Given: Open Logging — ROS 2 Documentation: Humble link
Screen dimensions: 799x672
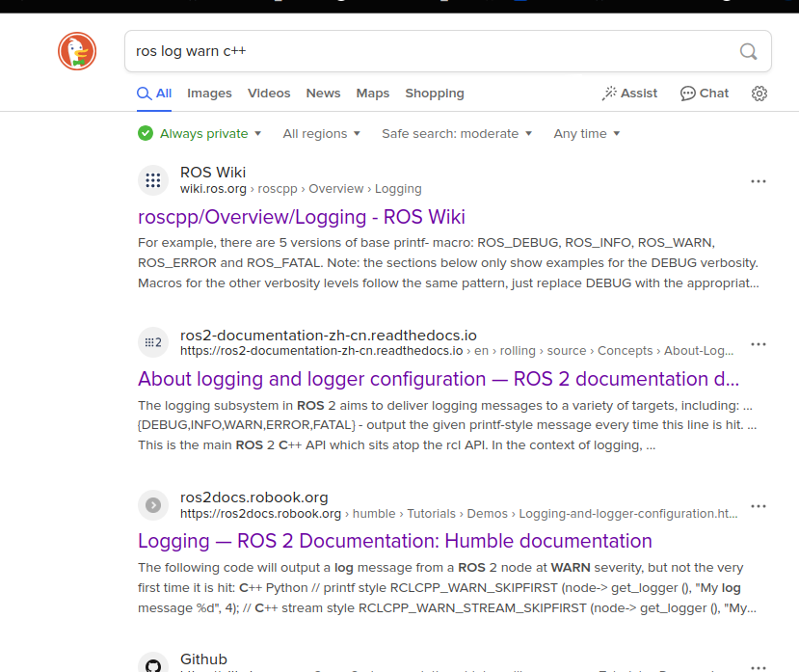Looking at the screenshot, I should tap(395, 541).
